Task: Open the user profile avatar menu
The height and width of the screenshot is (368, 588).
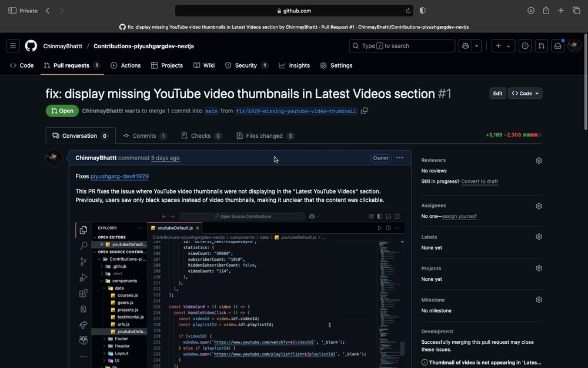Action: (x=574, y=46)
